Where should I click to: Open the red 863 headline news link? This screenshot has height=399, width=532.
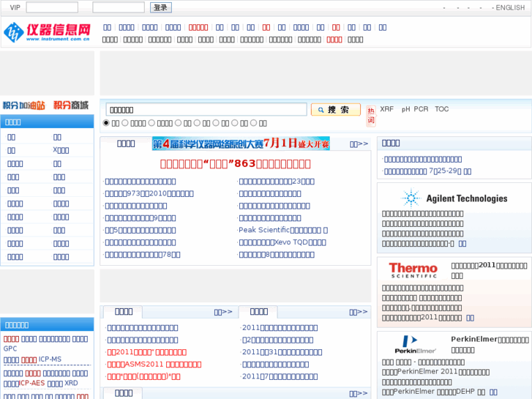point(236,164)
